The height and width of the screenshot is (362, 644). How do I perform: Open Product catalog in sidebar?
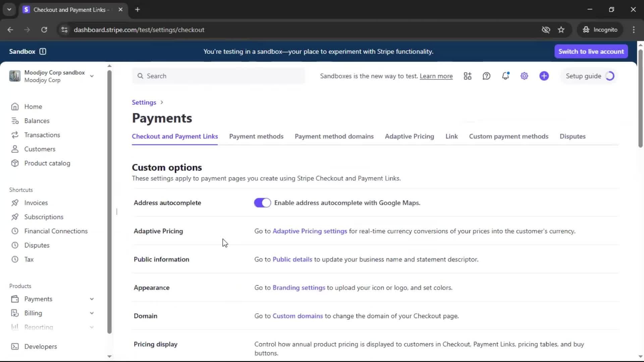click(x=47, y=163)
